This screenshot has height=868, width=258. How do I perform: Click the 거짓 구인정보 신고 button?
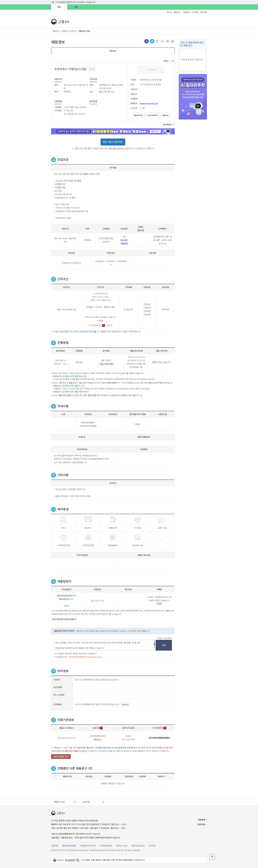61,756
